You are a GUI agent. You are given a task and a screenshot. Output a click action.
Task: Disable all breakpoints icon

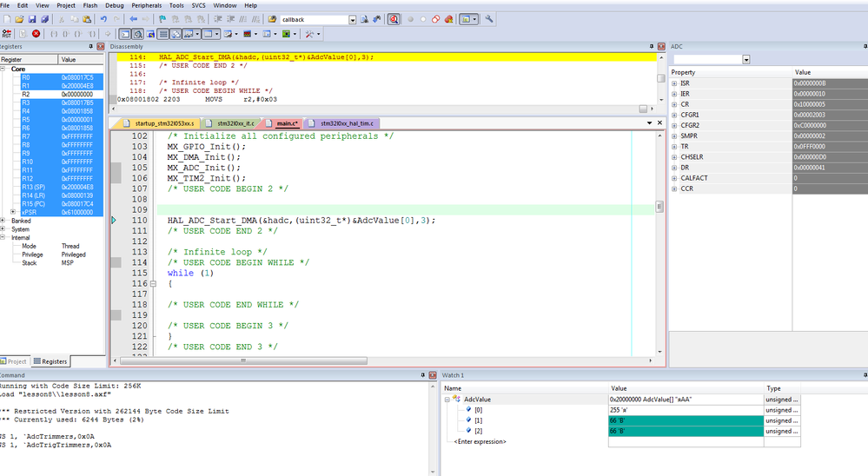point(435,19)
